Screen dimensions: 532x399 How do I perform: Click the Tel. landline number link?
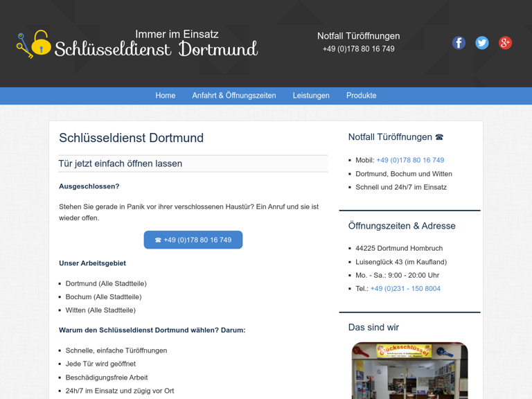coord(405,289)
